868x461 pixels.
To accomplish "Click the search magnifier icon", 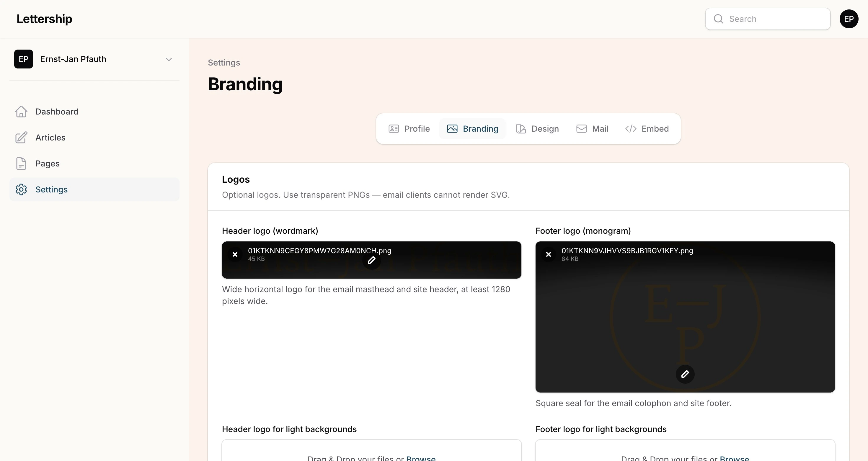I will point(718,19).
